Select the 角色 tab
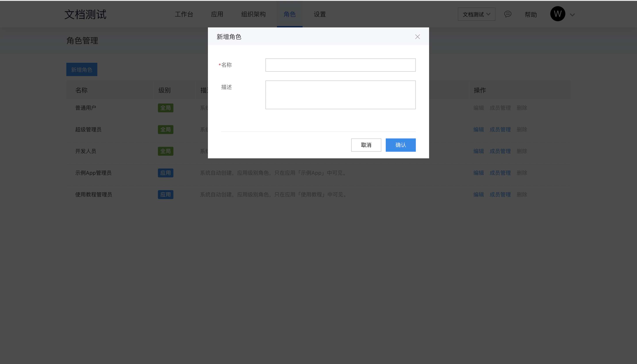The height and width of the screenshot is (364, 637). (290, 14)
